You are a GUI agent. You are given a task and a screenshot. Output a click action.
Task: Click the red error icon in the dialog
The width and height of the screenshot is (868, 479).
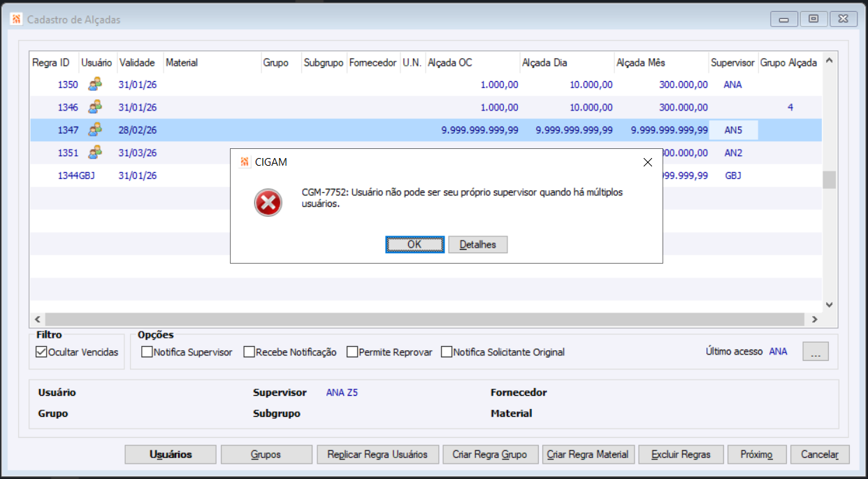pos(268,203)
